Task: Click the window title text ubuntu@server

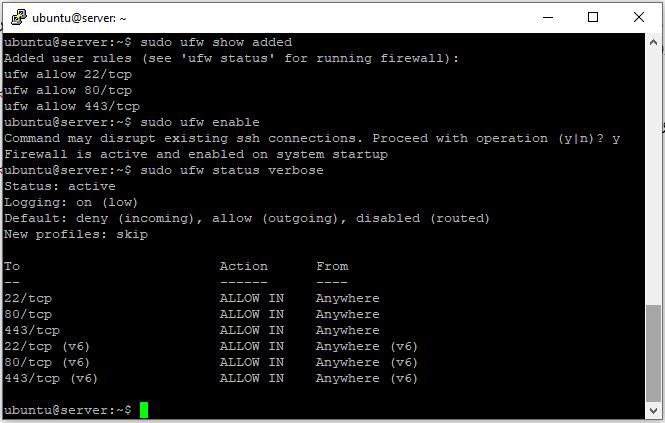Action: [x=80, y=18]
